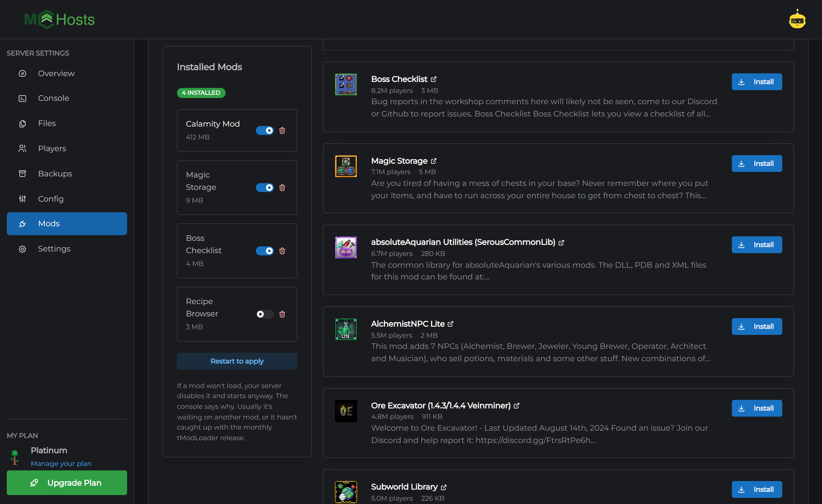Go to Overview in the sidebar
The image size is (822, 504).
(67, 73)
